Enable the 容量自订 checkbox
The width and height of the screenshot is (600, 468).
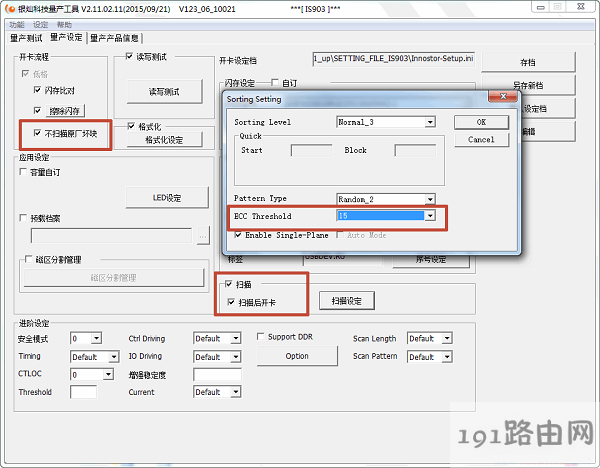pos(23,172)
